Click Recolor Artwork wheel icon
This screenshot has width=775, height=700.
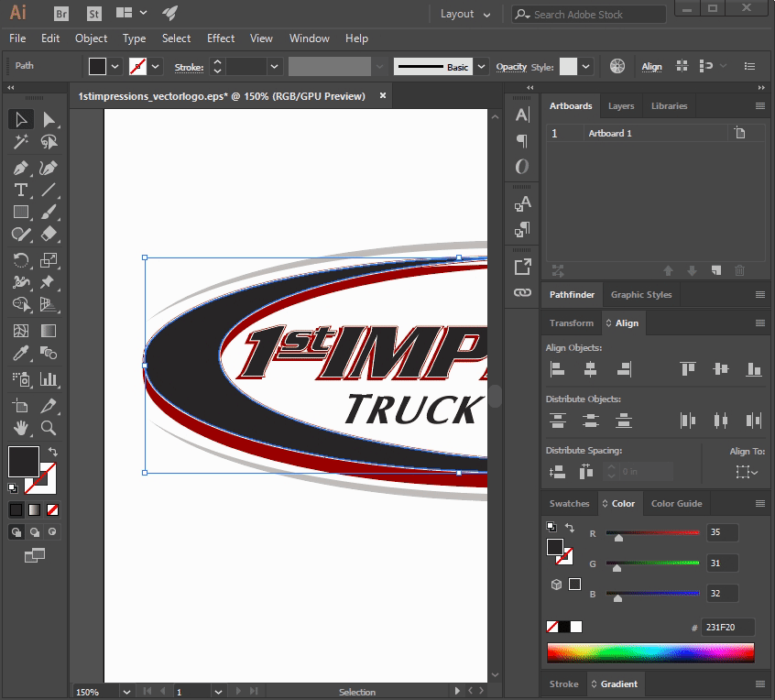[617, 66]
